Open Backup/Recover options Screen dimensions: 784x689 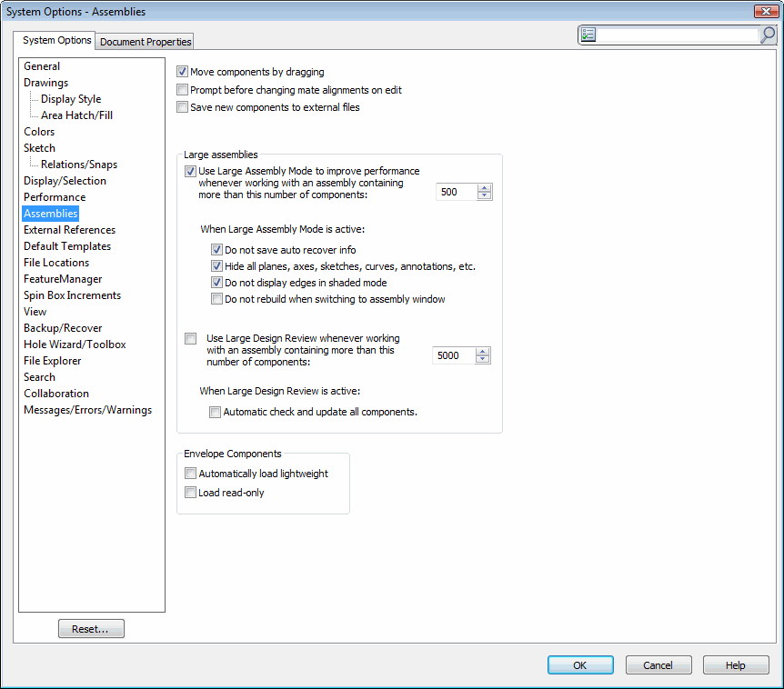(x=63, y=328)
